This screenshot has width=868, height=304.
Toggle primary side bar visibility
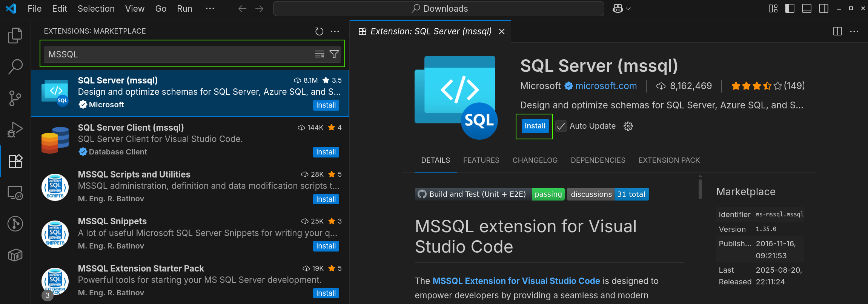tap(790, 9)
